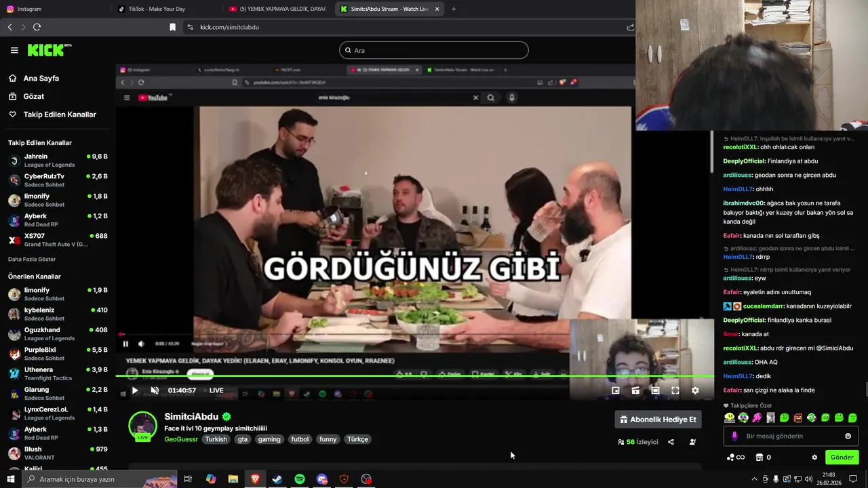Open Spotify from the taskbar

[x=299, y=479]
